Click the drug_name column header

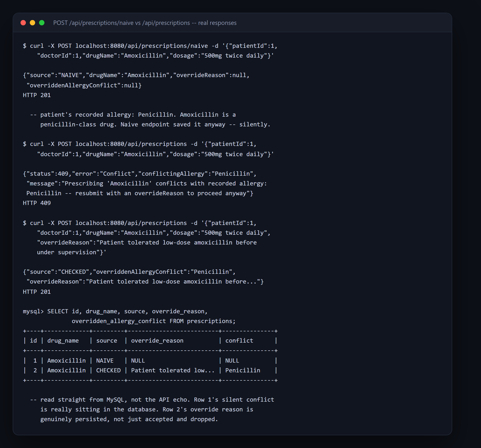(63, 341)
